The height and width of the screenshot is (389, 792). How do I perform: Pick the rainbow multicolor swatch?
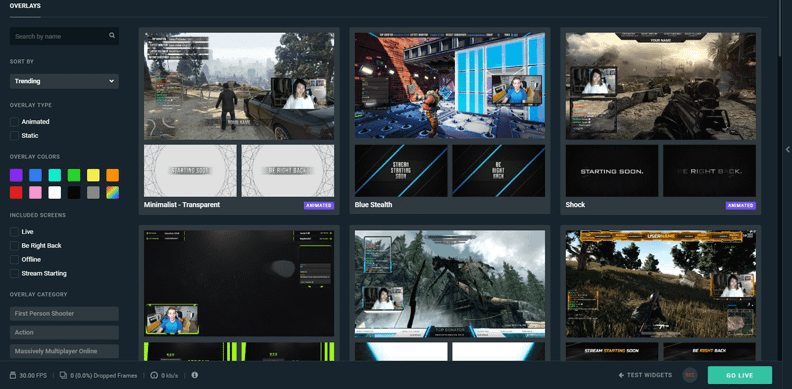(x=113, y=192)
